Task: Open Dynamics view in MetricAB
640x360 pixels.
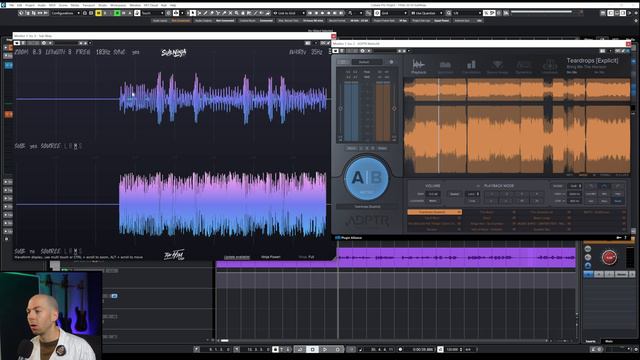Action: [x=524, y=67]
